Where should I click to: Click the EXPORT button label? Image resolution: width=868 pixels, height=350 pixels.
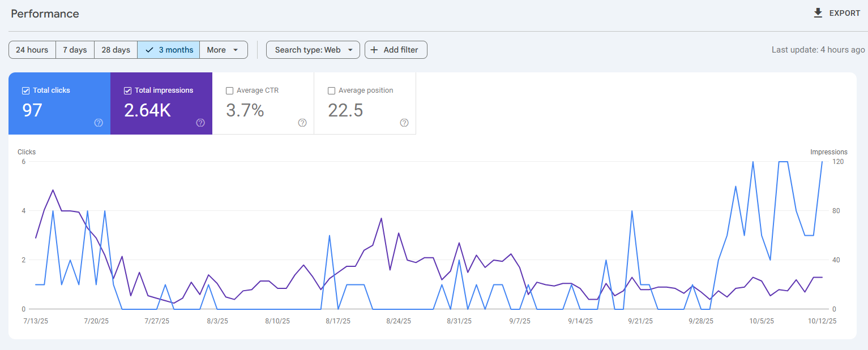point(845,13)
